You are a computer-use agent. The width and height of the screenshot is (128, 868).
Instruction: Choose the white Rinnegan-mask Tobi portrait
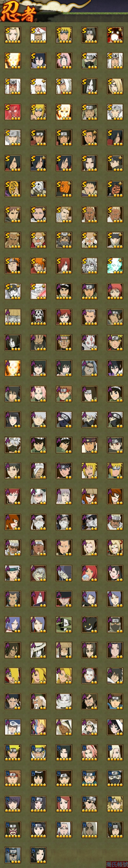(38, 189)
